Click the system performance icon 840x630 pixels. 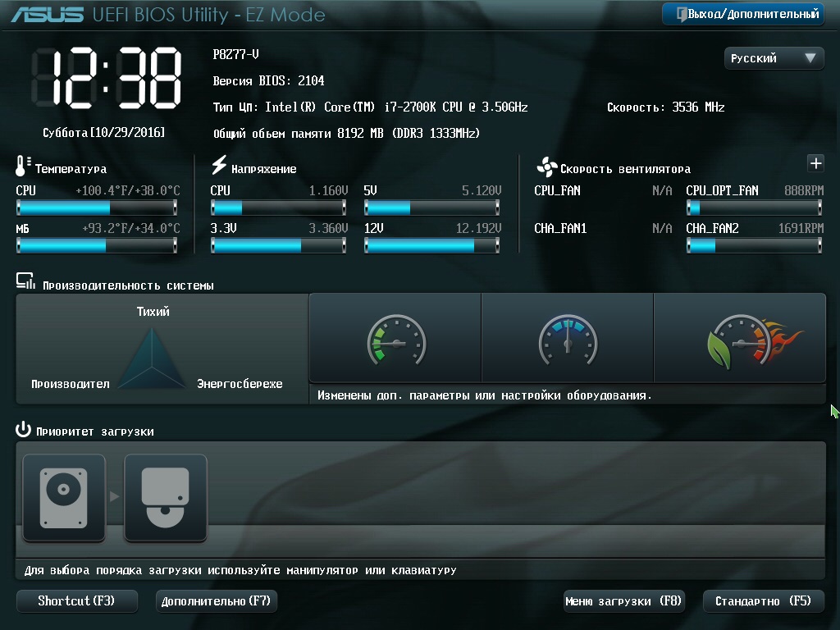pyautogui.click(x=25, y=283)
